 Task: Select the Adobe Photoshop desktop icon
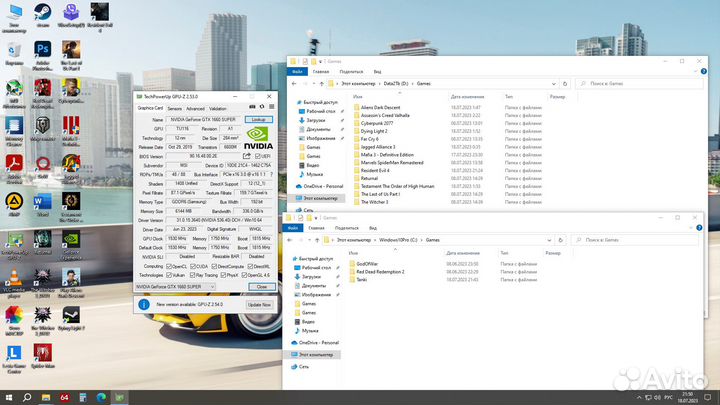pyautogui.click(x=43, y=56)
